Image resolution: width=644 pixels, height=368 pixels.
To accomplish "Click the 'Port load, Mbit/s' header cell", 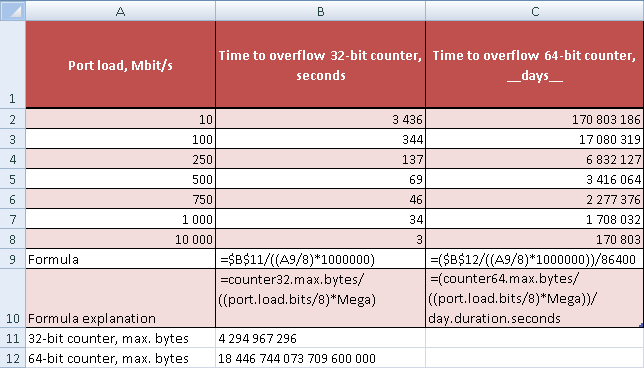I will pos(120,64).
